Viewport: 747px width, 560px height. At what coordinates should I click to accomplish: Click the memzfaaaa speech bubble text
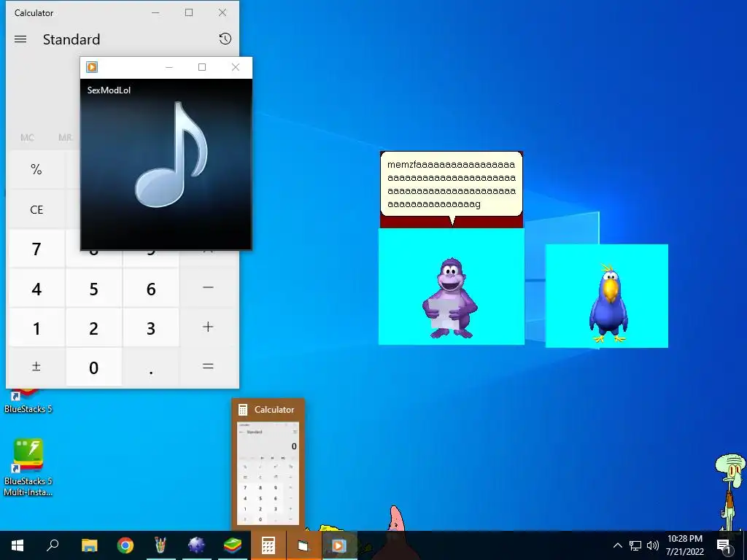click(451, 184)
